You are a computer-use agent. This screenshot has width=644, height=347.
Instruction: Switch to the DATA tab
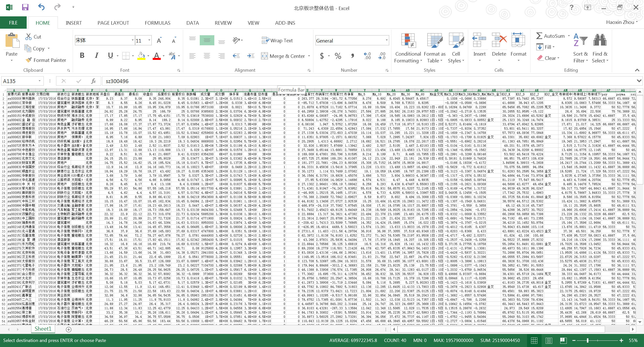coord(193,23)
